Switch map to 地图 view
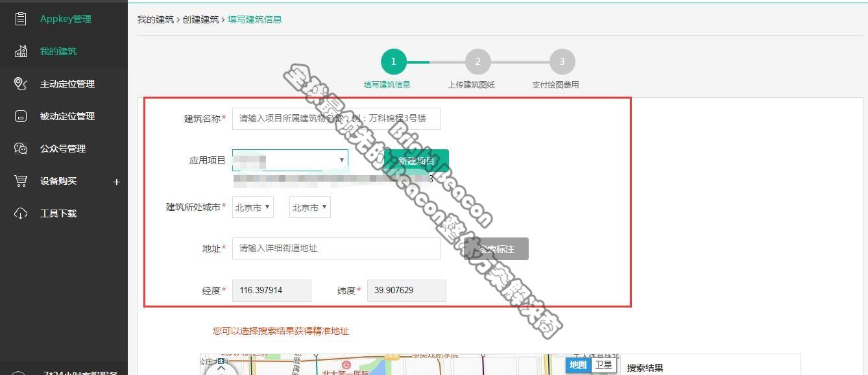This screenshot has height=375, width=868. click(x=578, y=365)
